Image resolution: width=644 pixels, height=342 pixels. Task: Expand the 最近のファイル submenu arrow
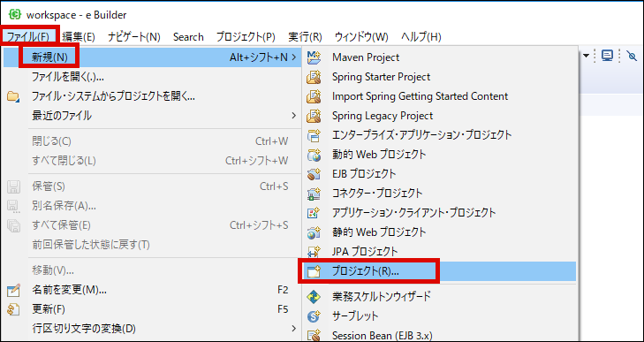(293, 116)
